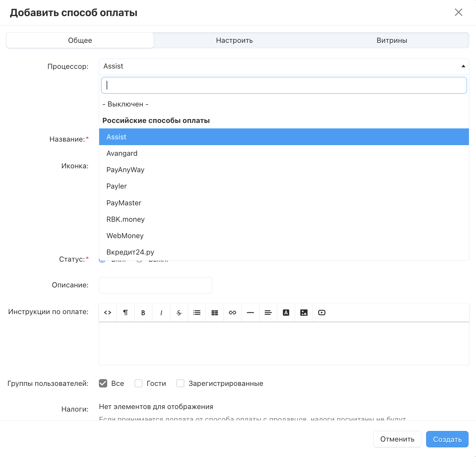Apply strikethrough formatting in editor
This screenshot has height=457, width=476.
point(179,312)
